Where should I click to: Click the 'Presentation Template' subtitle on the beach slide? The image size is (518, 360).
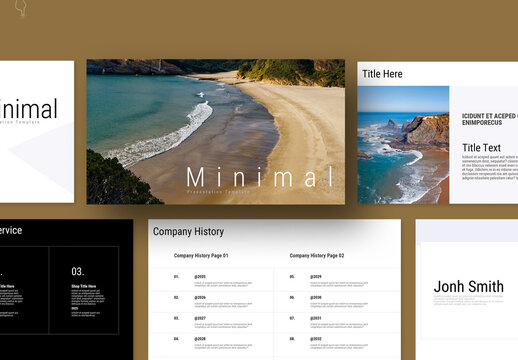218,192
